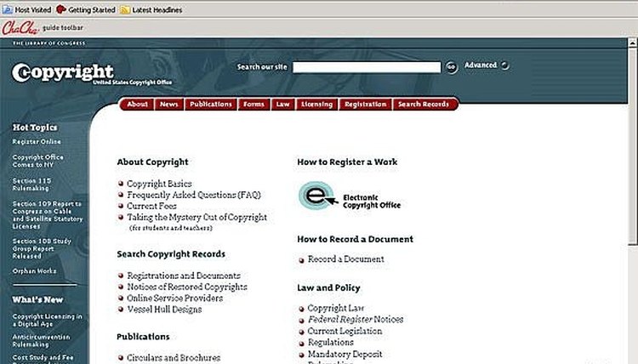Open the Copyright Law link
This screenshot has height=364, width=638.
coord(336,308)
